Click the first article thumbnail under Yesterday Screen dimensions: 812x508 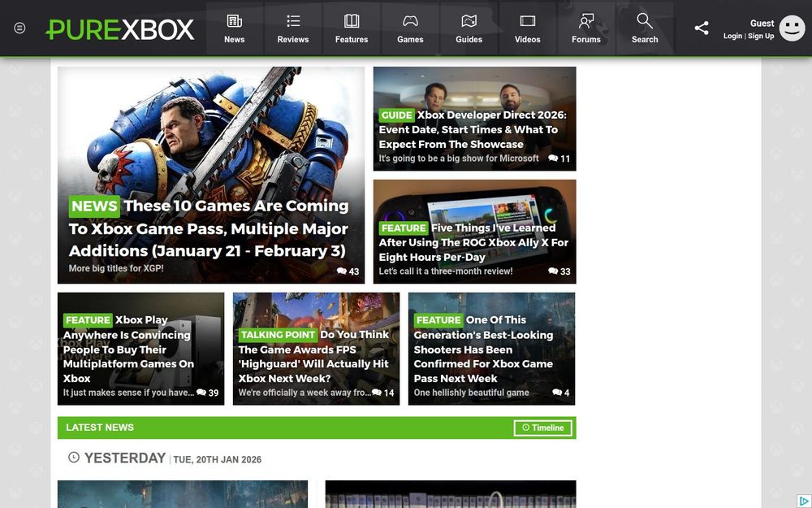[182, 494]
